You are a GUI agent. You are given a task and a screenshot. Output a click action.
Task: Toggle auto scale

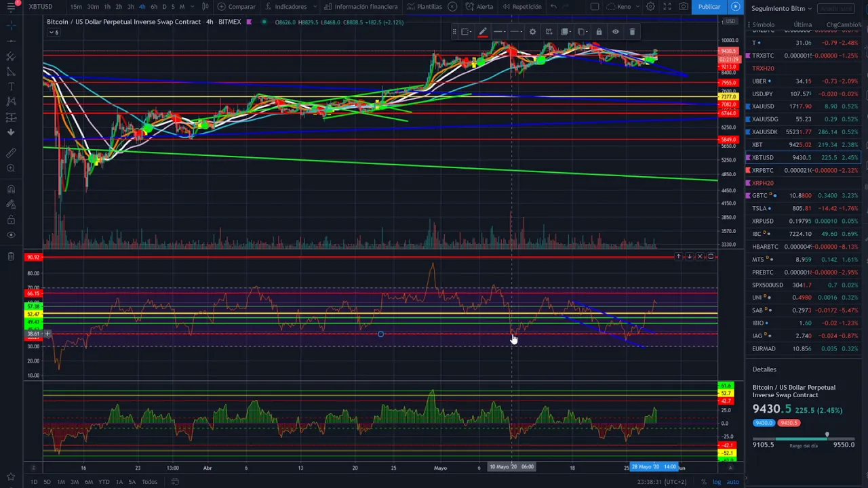732,482
